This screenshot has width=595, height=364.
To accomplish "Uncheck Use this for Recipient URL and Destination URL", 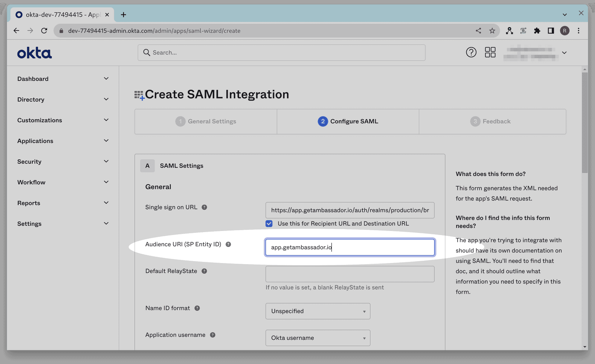I will 269,224.
